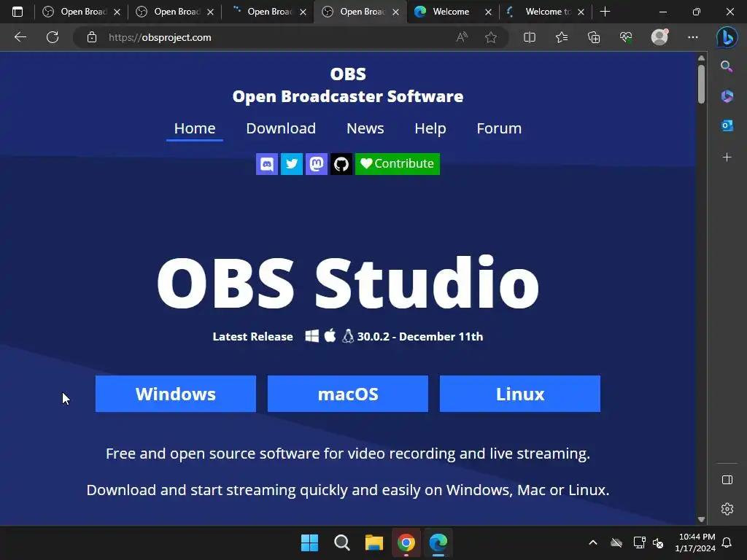This screenshot has height=560, width=747.
Task: Download OBS for Linux
Action: [519, 394]
